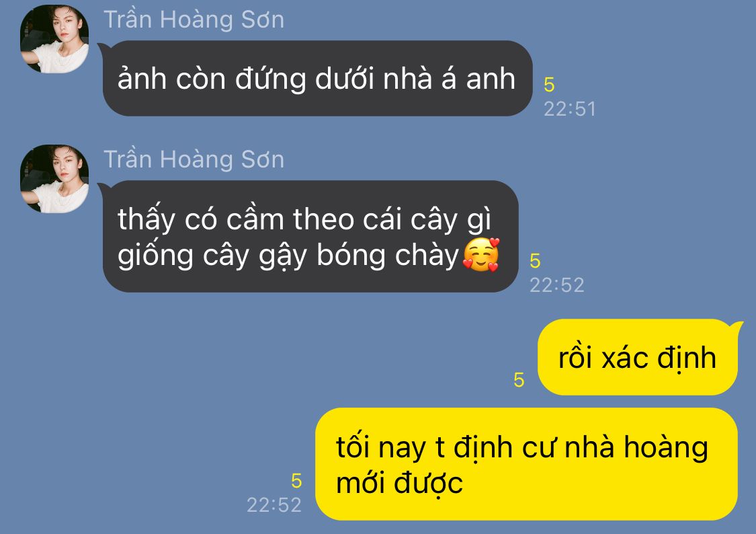Tap the yellow 'tối nay t định cư' bubble

(x=526, y=464)
